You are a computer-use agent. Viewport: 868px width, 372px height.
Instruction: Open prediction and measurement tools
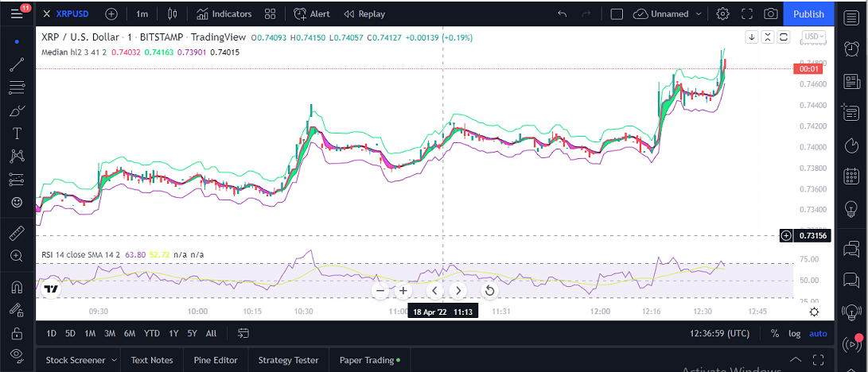click(x=17, y=179)
